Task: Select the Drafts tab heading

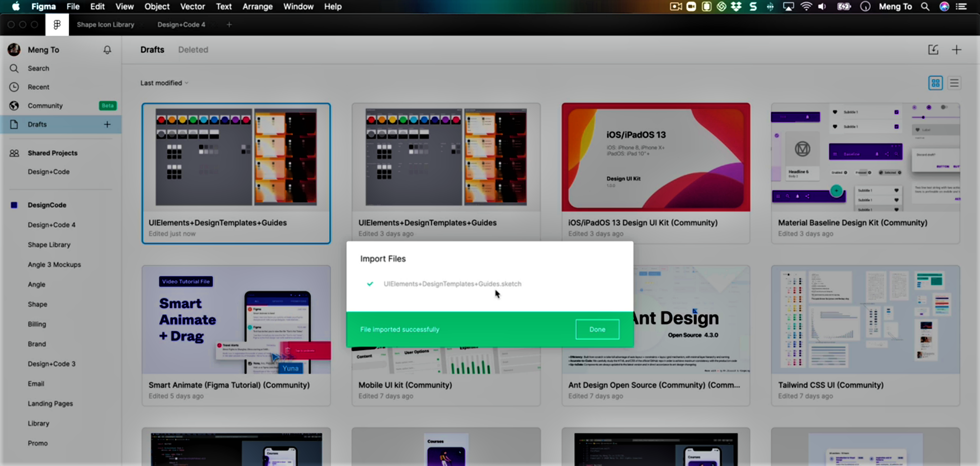Action: pyautogui.click(x=152, y=50)
